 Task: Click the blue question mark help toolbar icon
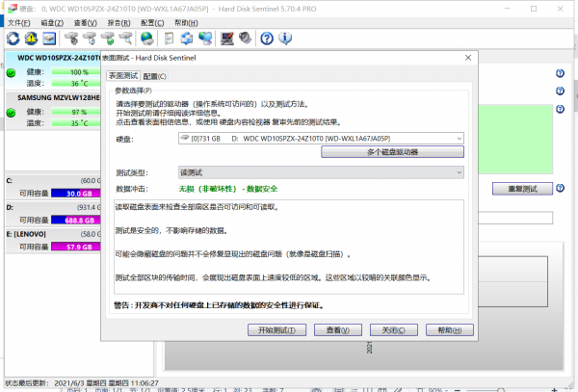point(267,39)
